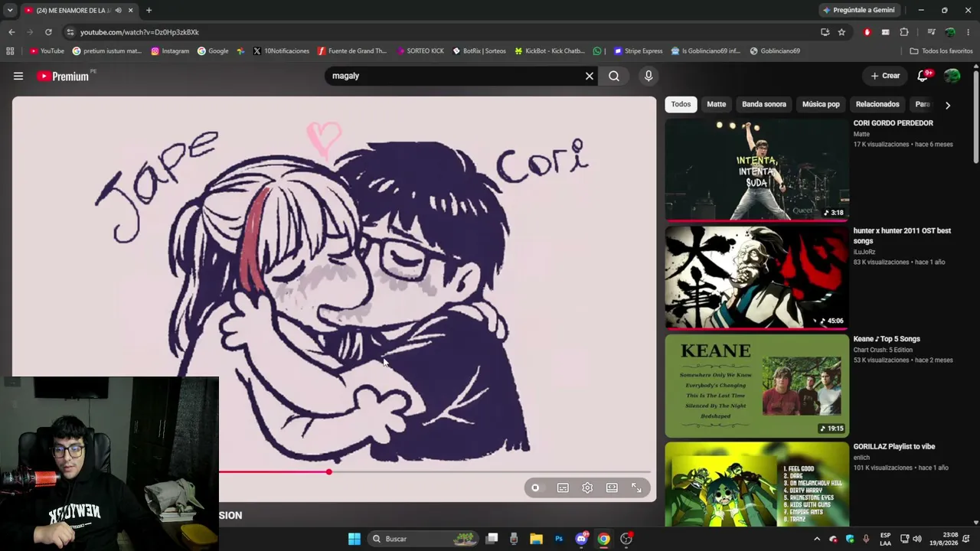980x551 pixels.
Task: Open video player settings gear
Action: tap(587, 488)
